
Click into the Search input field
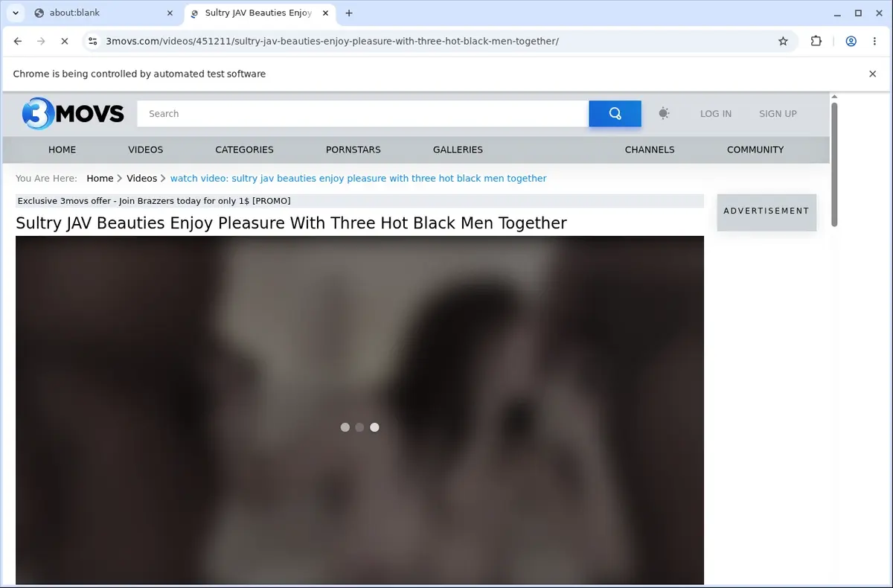point(362,114)
